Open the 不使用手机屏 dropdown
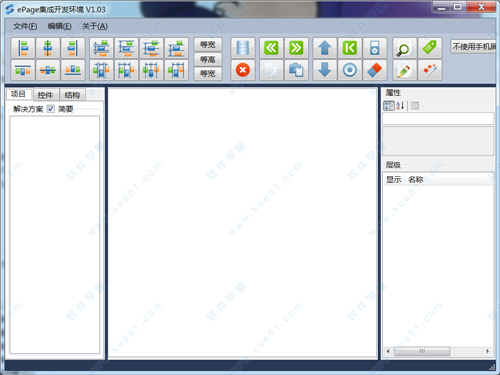This screenshot has width=500, height=375. [473, 46]
